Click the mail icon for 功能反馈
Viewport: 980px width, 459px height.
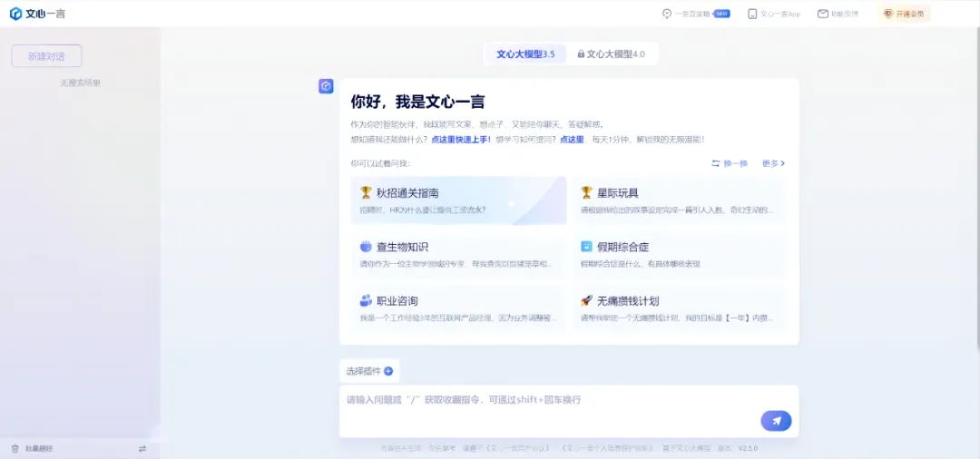822,14
